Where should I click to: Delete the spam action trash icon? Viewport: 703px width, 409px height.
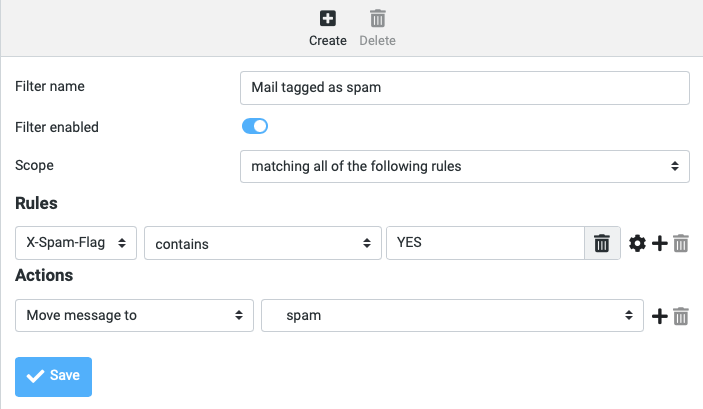pyautogui.click(x=681, y=316)
